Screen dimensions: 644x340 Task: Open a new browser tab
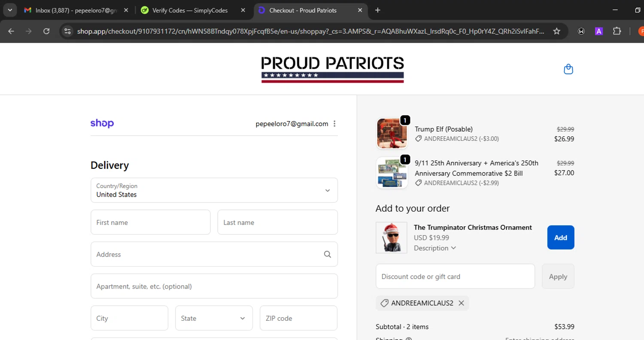[378, 10]
